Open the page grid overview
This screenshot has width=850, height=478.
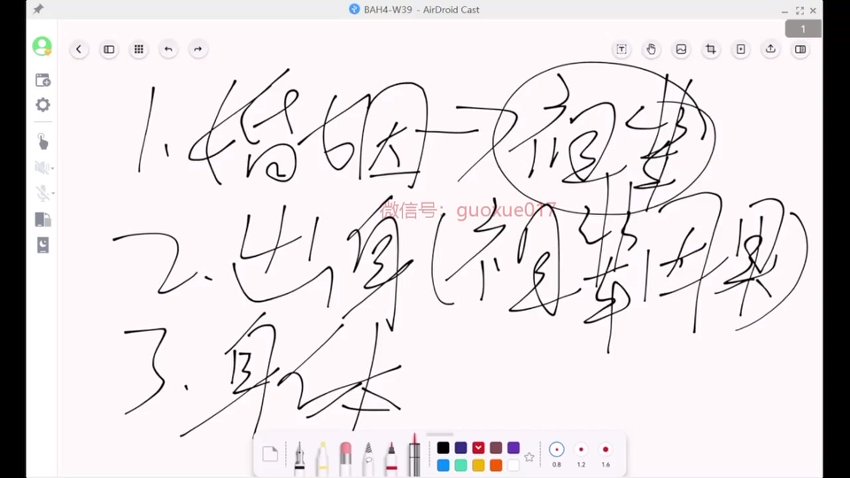pos(139,49)
